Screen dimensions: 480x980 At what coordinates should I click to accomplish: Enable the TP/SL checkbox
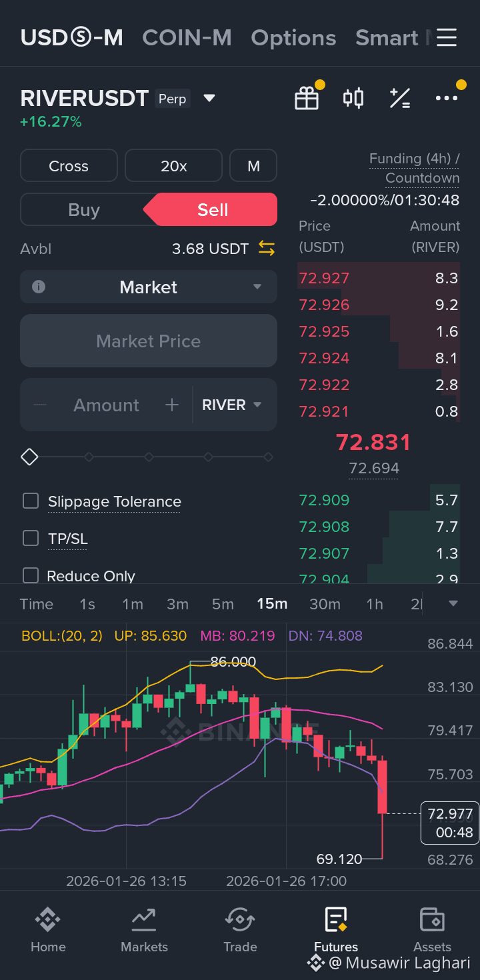[31, 538]
